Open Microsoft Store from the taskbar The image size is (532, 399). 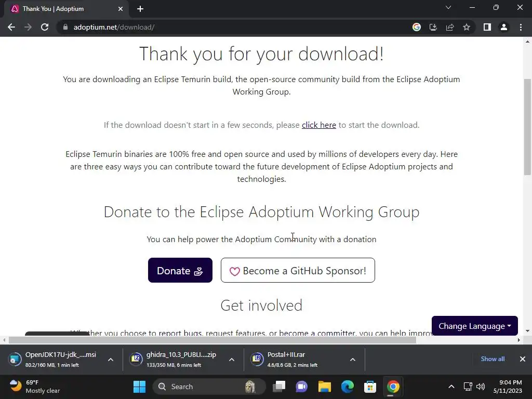pos(370,387)
